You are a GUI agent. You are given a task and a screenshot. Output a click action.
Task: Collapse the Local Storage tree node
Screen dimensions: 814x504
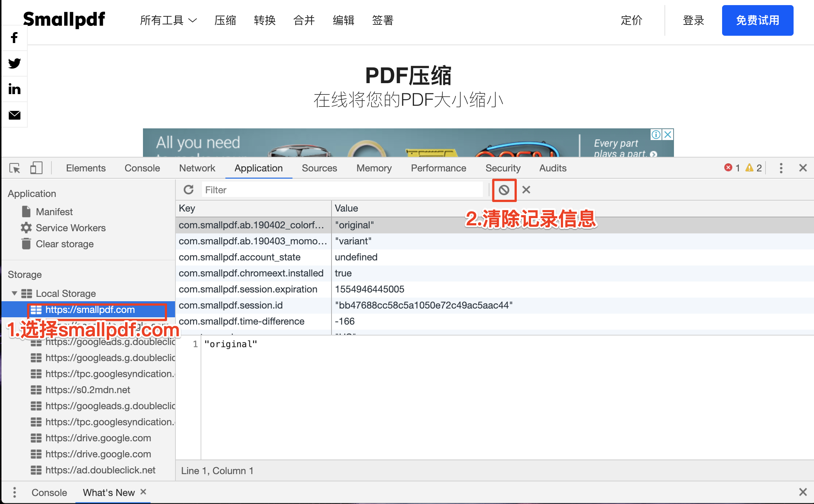pos(15,293)
